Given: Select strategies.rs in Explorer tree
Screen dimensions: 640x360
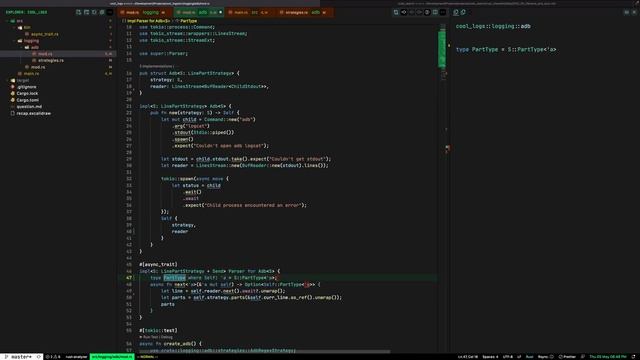Looking at the screenshot, I should tap(51, 60).
